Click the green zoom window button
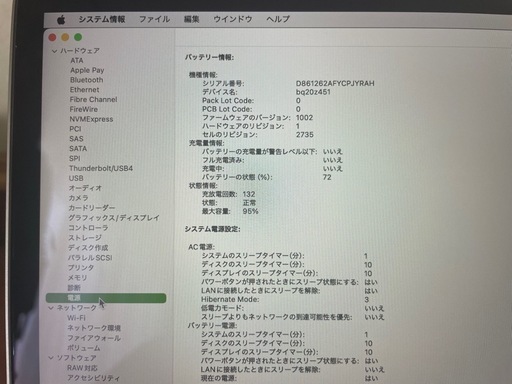The image size is (512, 384). pos(78,37)
